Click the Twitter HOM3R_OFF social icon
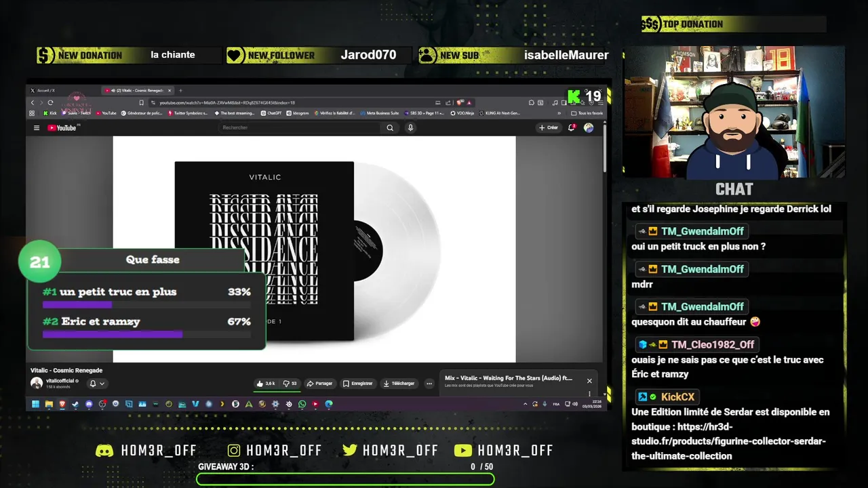Viewport: 868px width, 488px height. tap(350, 451)
